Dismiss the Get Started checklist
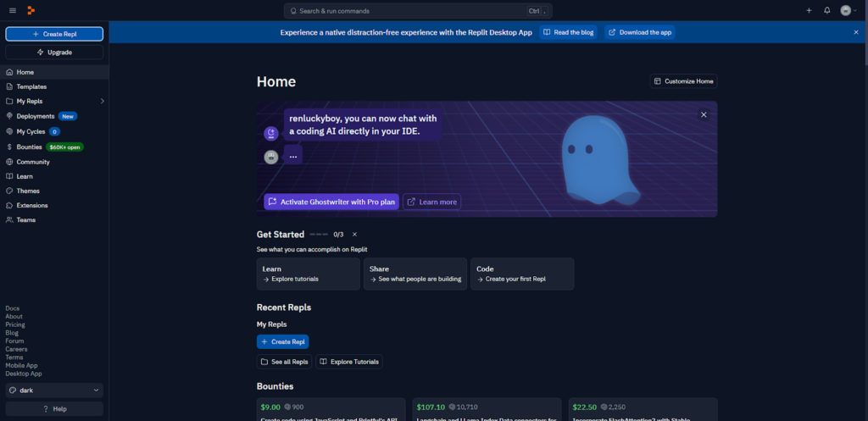 (x=354, y=235)
